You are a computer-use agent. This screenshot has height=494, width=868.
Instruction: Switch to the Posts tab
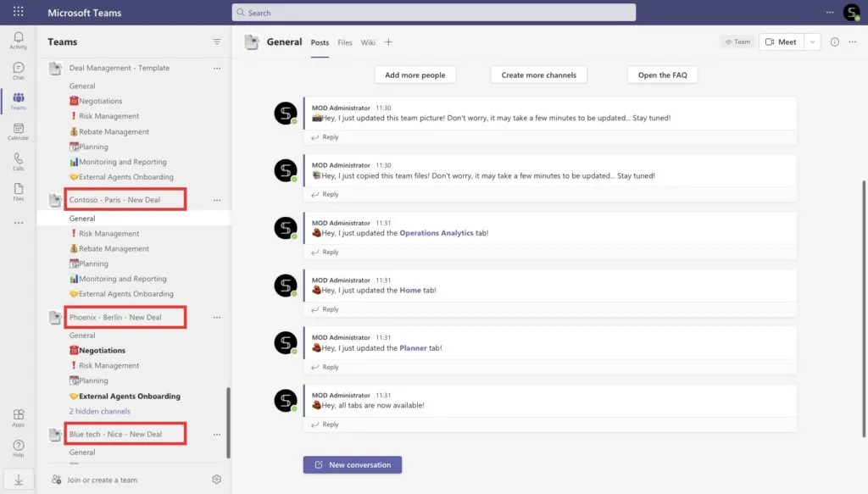point(320,42)
